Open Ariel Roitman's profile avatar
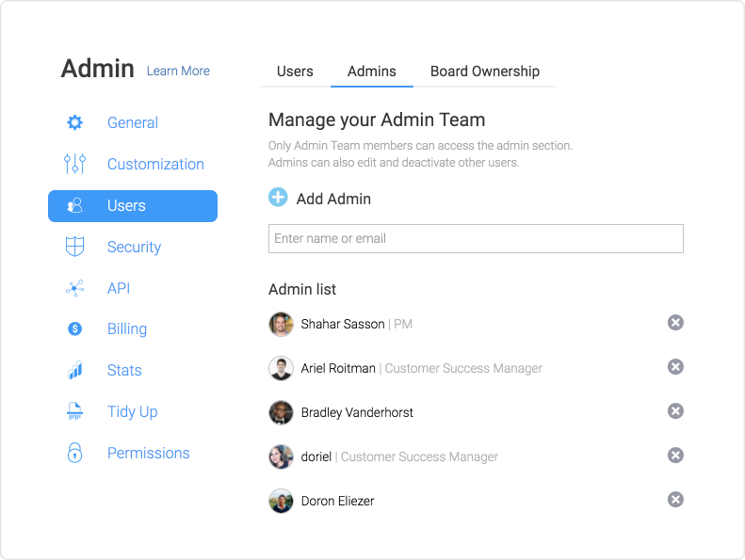 [x=281, y=368]
